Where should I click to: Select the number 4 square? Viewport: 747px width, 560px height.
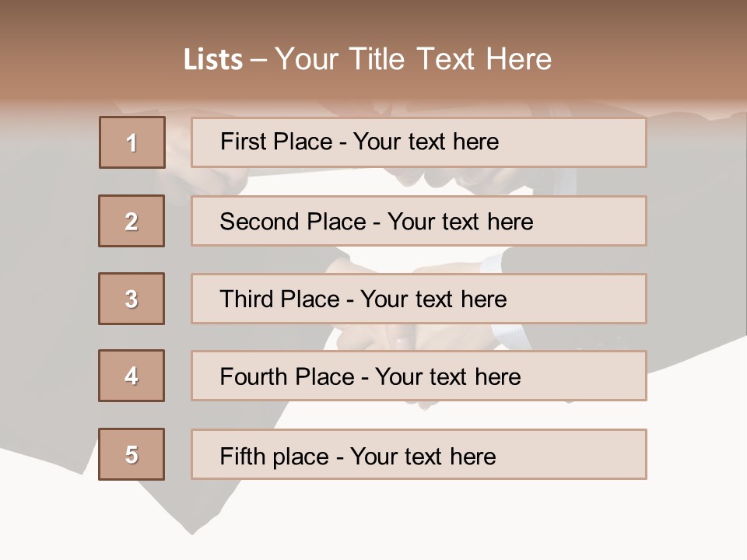[x=132, y=376]
